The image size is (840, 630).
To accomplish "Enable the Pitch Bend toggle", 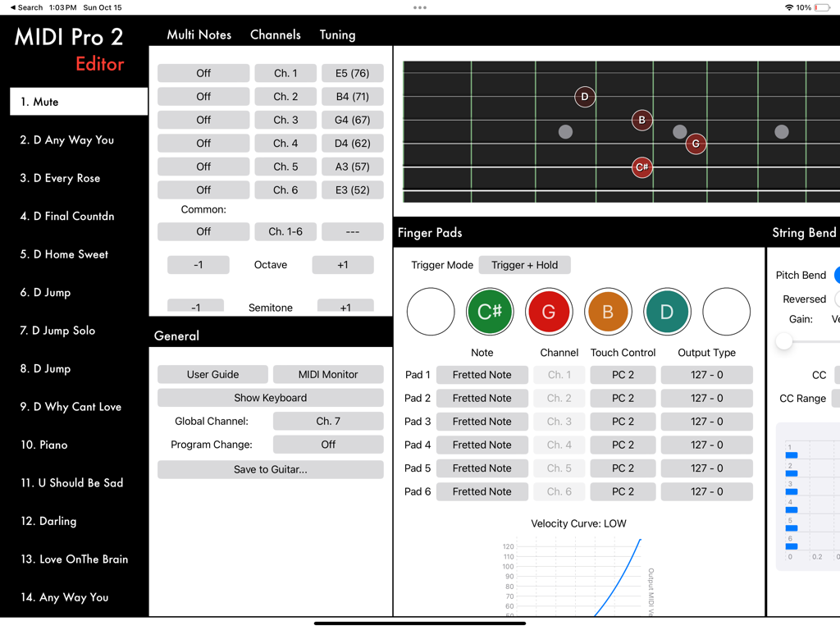I will click(x=837, y=275).
